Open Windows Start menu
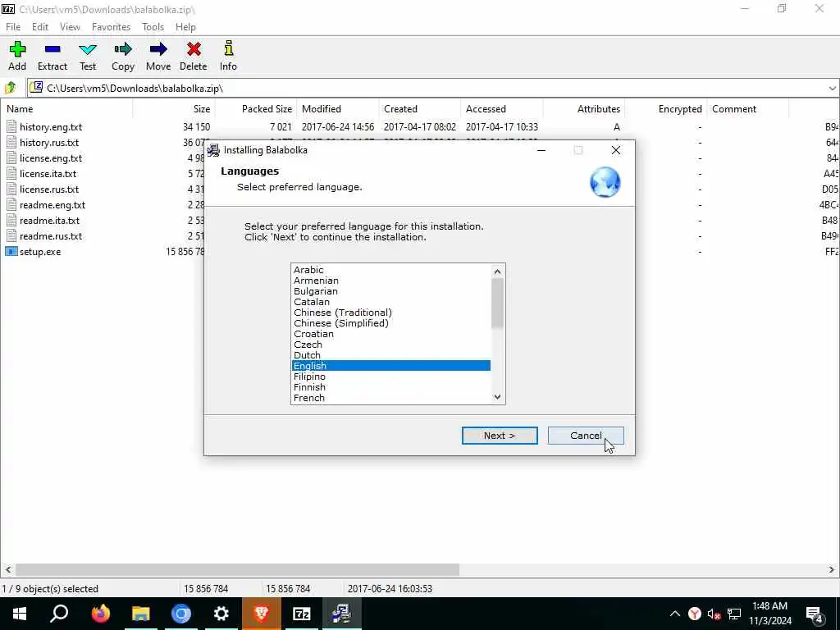This screenshot has width=840, height=630. (x=20, y=614)
